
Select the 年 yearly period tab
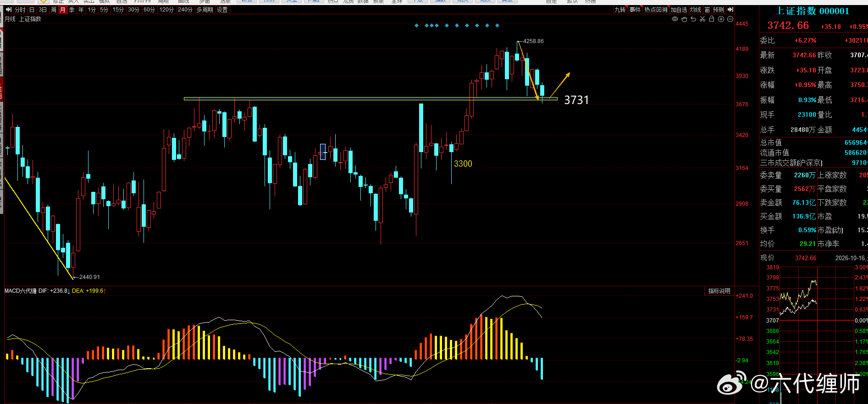click(81, 10)
